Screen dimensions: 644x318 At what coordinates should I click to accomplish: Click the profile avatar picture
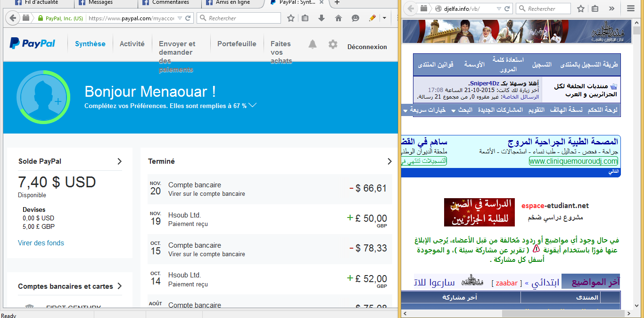point(43,98)
